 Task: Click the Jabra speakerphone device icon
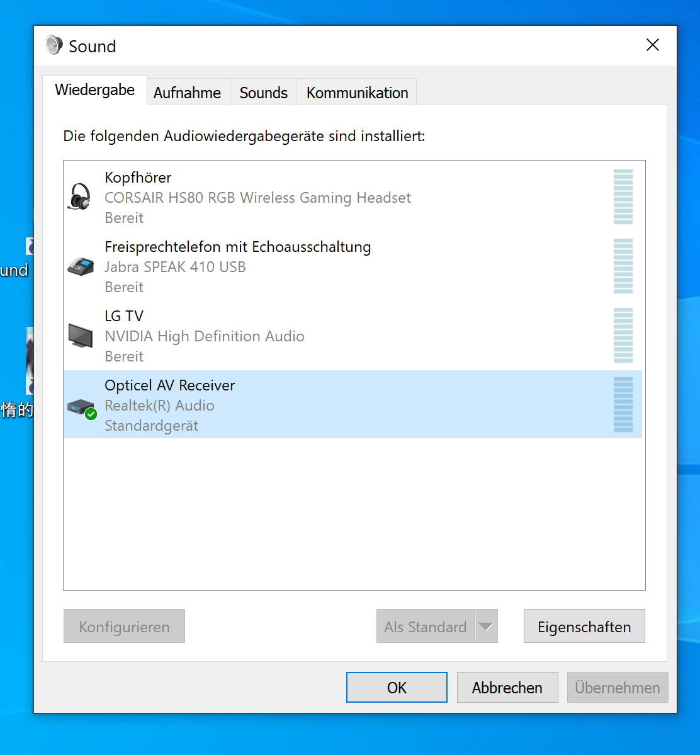pos(81,266)
